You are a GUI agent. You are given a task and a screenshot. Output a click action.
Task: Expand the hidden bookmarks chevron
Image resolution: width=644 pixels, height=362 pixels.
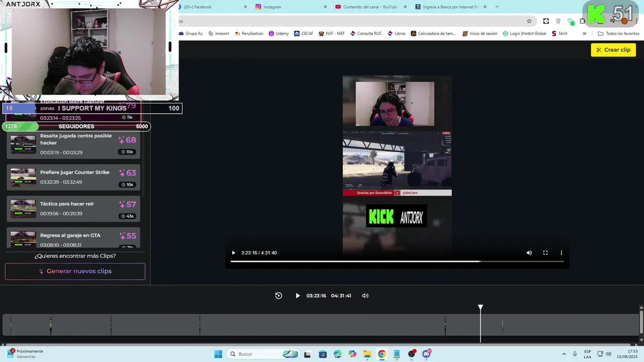[x=584, y=34]
